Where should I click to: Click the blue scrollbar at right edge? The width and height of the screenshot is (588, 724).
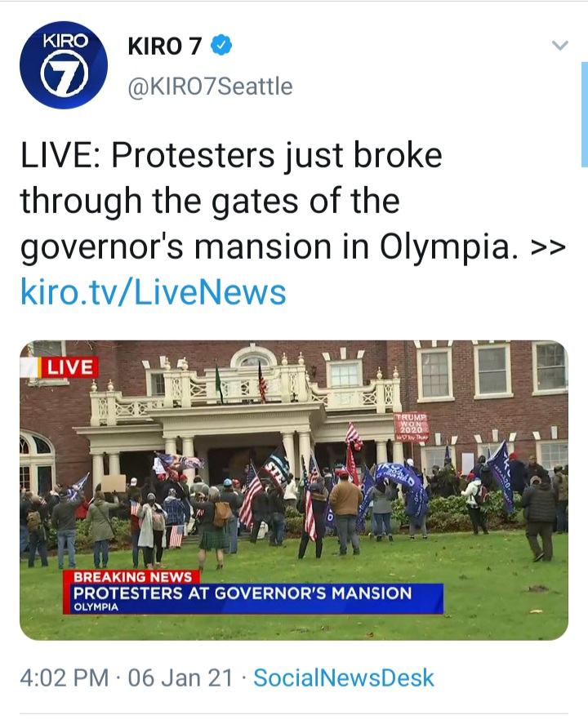tap(584, 114)
